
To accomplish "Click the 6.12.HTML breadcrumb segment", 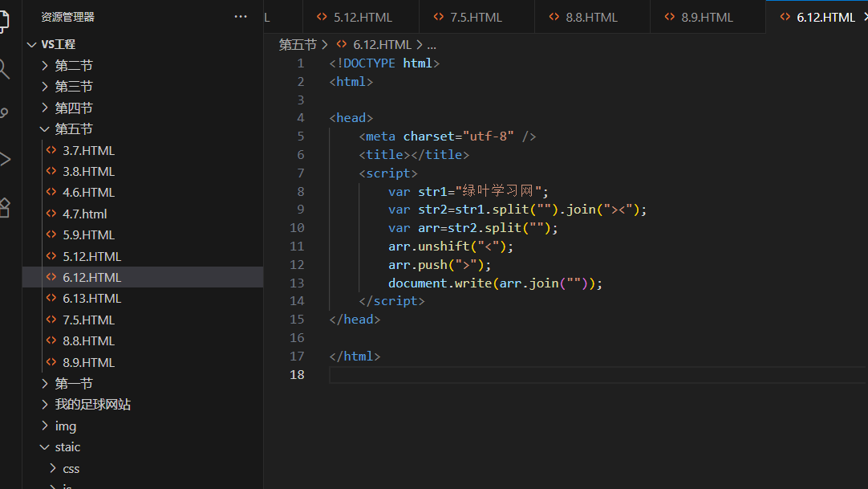I will (x=383, y=44).
